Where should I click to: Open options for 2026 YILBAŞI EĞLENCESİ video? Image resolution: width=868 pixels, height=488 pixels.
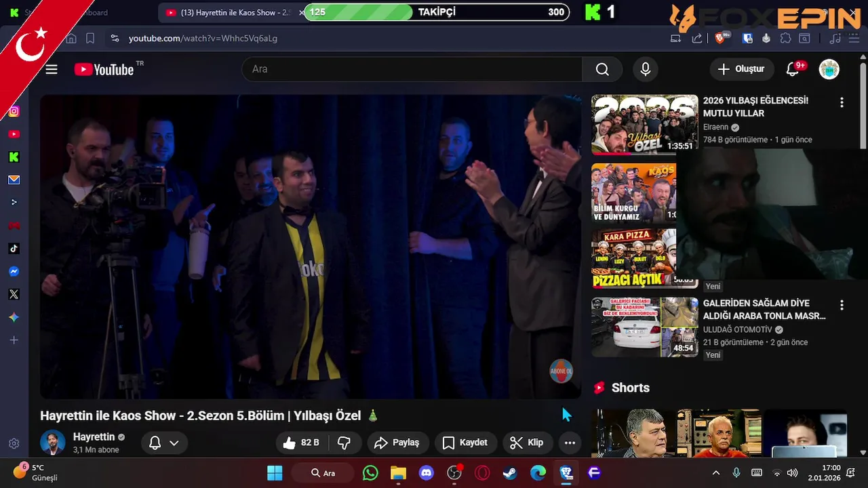[x=842, y=102]
